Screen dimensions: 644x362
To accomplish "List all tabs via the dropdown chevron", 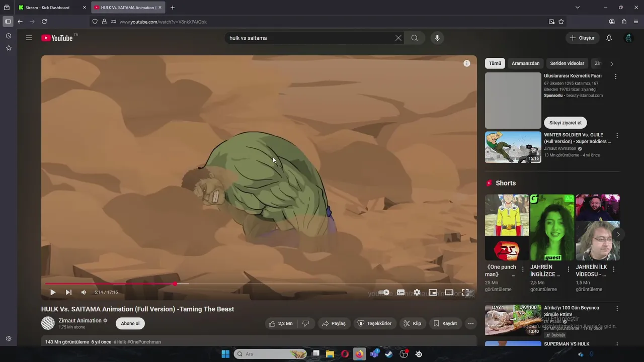I will [x=578, y=8].
